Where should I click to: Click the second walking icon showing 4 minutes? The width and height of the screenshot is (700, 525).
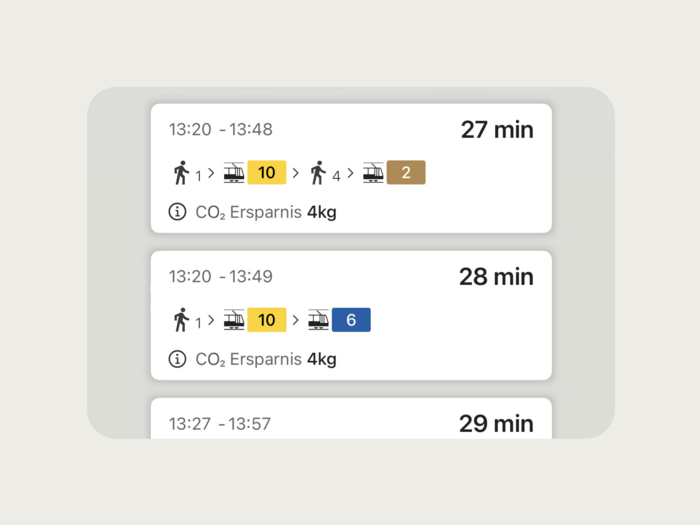319,173
